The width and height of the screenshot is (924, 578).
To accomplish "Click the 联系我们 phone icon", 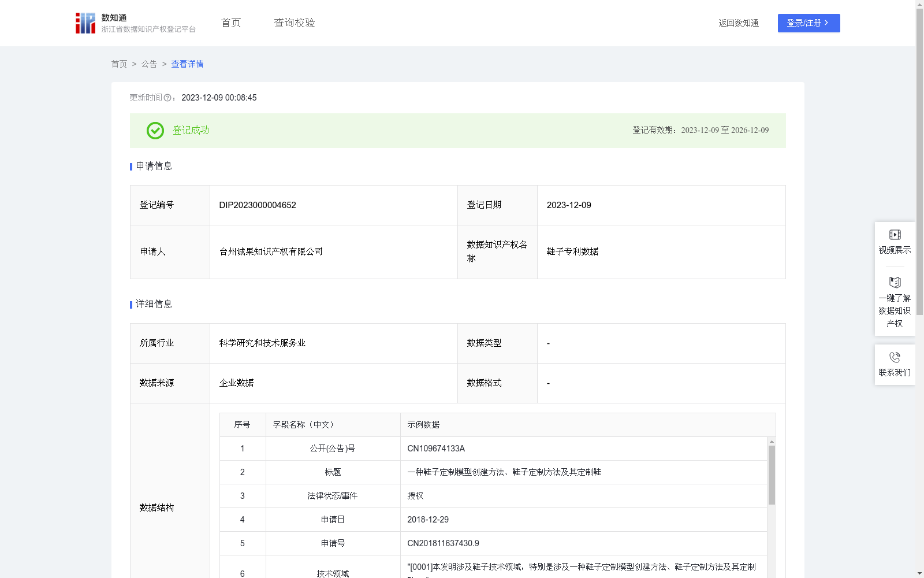I will (x=895, y=357).
